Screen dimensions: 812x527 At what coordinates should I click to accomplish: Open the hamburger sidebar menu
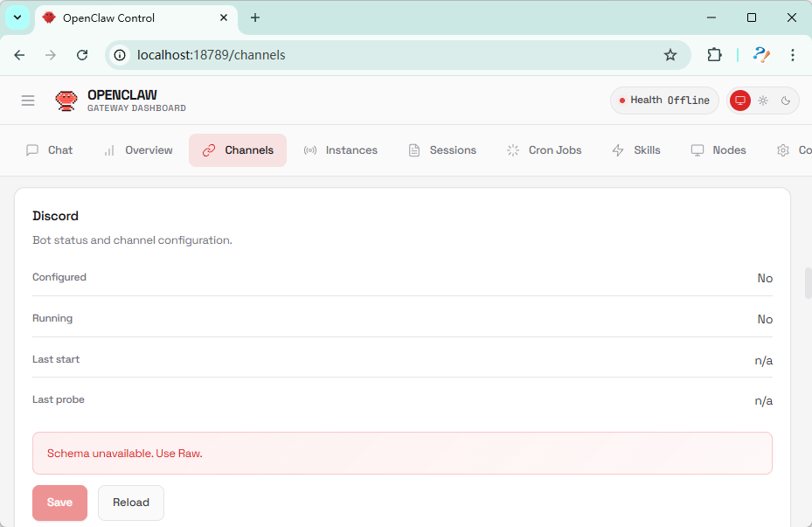pos(28,101)
